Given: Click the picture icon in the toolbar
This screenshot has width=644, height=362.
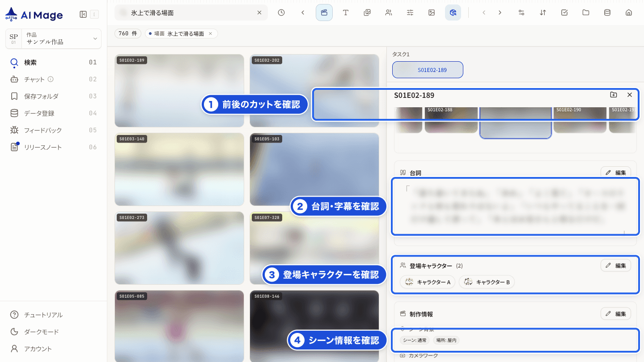Looking at the screenshot, I should pos(432,13).
